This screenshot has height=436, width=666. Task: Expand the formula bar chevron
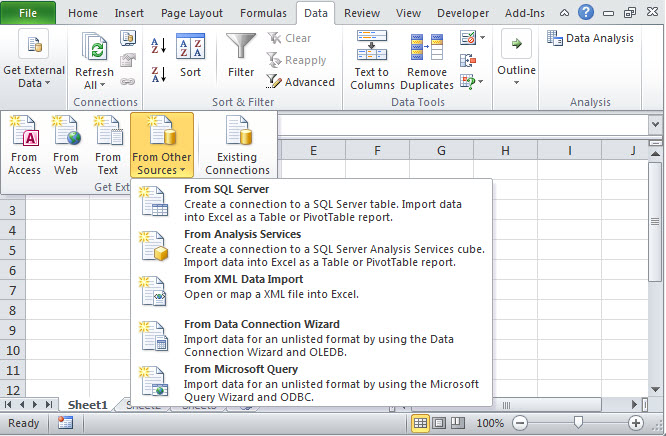(655, 125)
